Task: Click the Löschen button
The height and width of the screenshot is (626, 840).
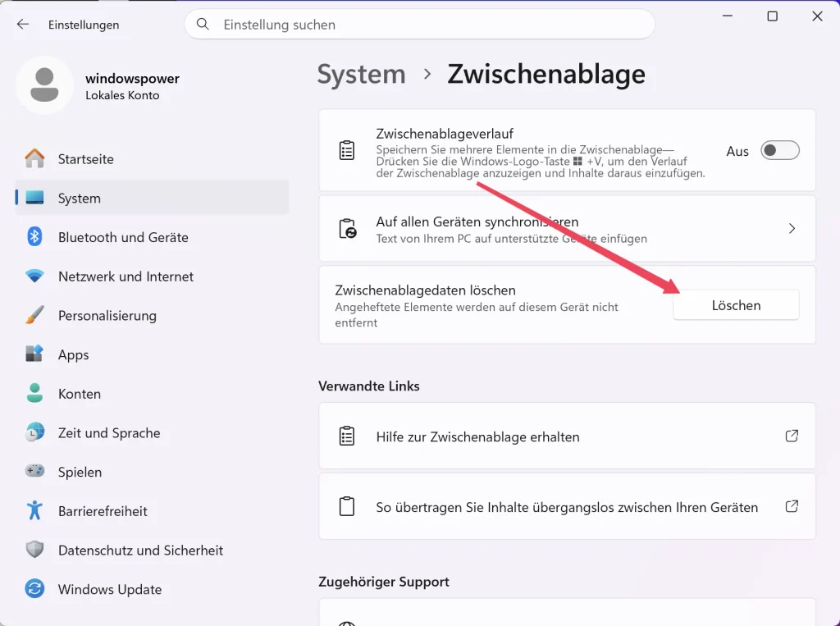Action: coord(736,305)
